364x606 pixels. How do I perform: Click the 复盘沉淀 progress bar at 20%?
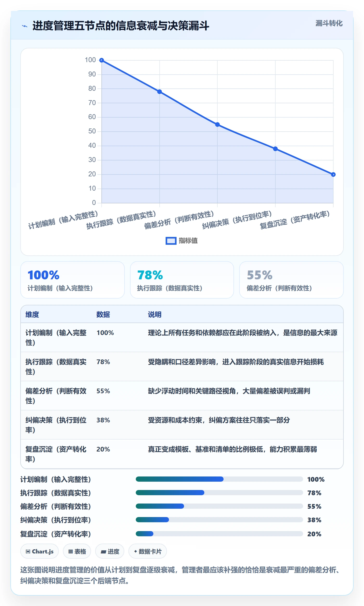pyautogui.click(x=219, y=534)
